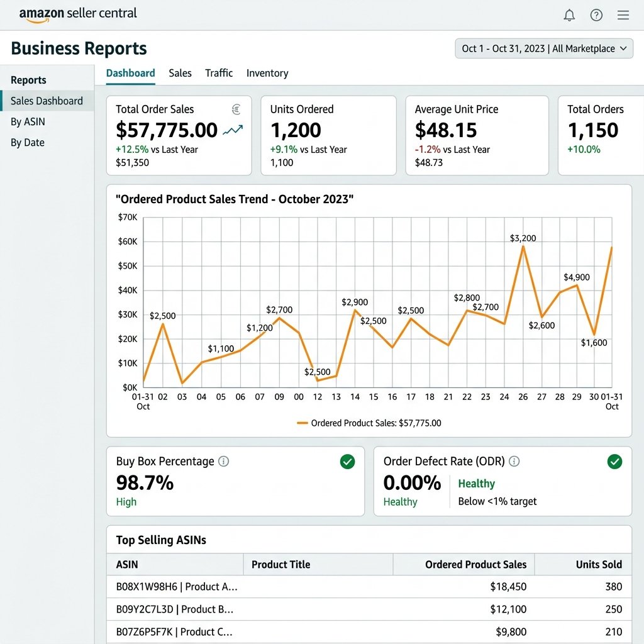Screen dimensions: 644x644
Task: Click the $12,100 sales cell
Action: point(508,609)
